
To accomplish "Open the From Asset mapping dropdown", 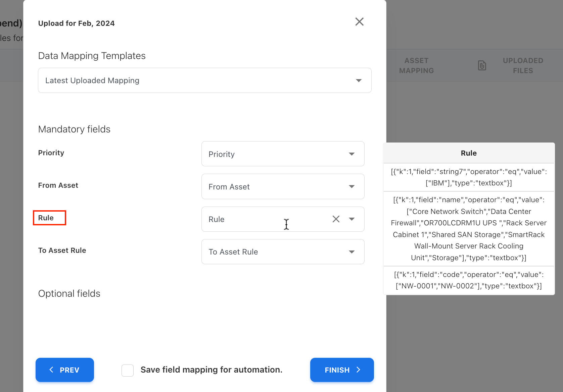I will (283, 186).
